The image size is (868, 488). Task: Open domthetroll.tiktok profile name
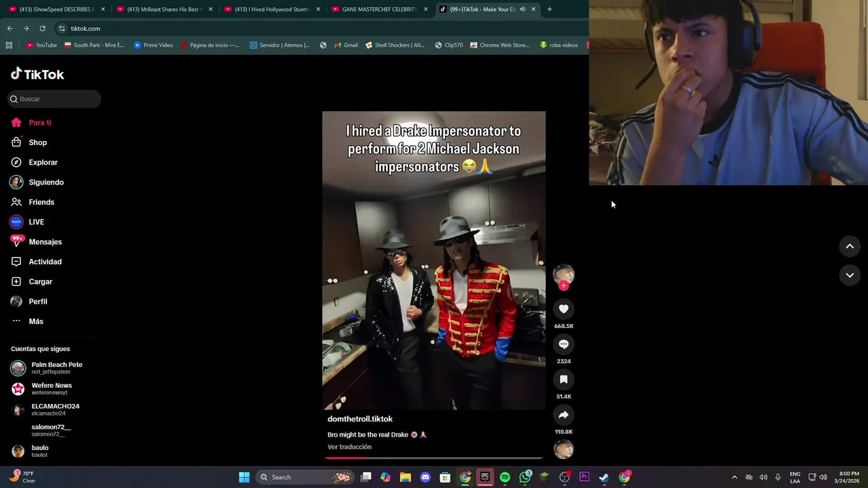point(360,419)
